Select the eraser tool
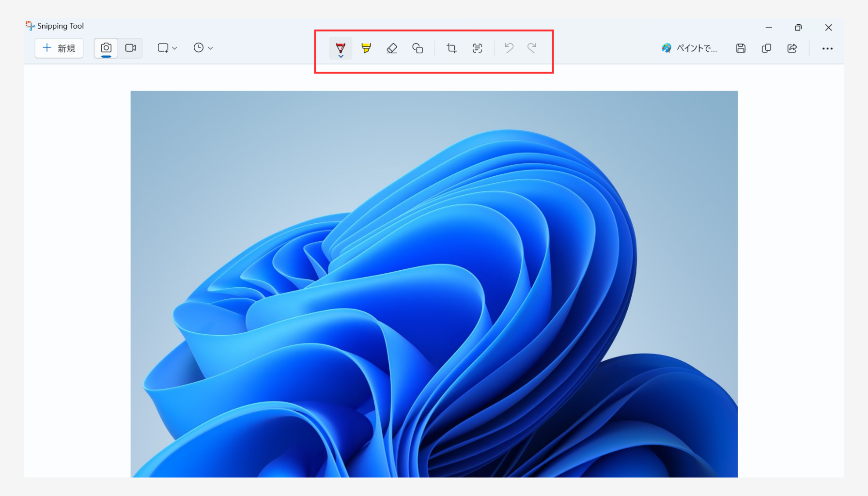This screenshot has width=868, height=496. [x=392, y=48]
